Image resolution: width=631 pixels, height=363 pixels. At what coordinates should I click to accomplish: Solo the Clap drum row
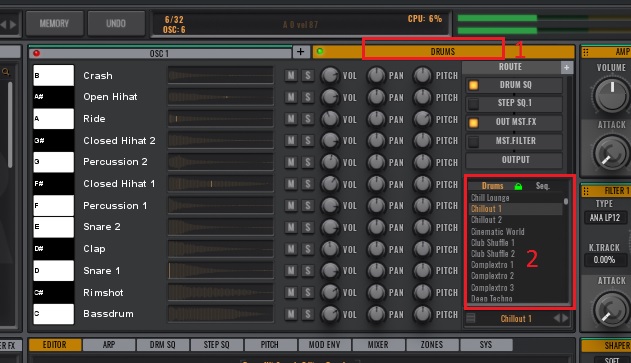[308, 249]
